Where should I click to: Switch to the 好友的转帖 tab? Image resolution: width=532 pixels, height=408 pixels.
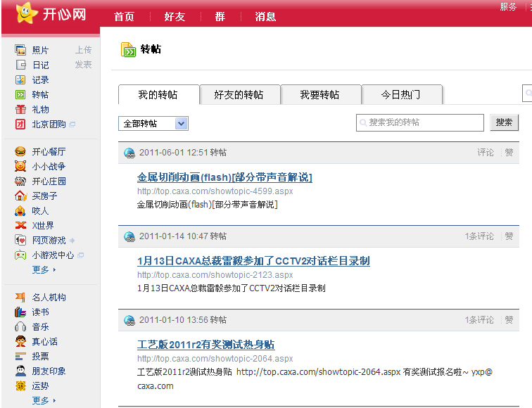(239, 95)
